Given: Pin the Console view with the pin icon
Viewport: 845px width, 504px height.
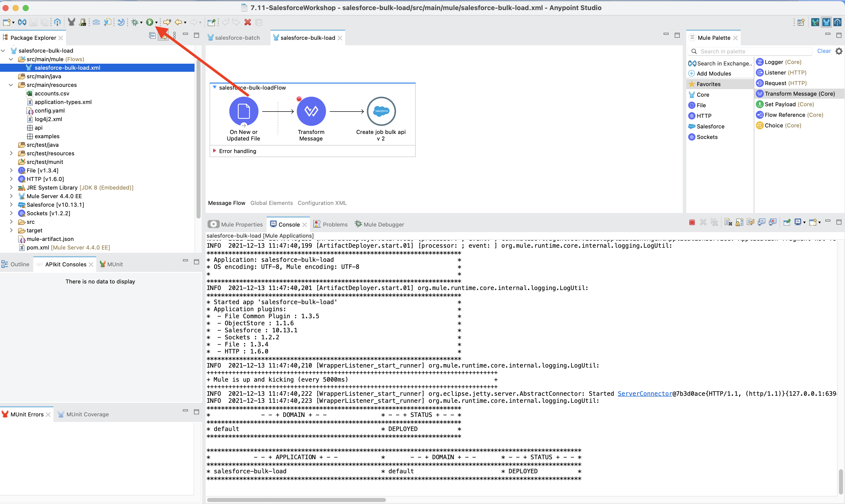Looking at the screenshot, I should click(787, 222).
